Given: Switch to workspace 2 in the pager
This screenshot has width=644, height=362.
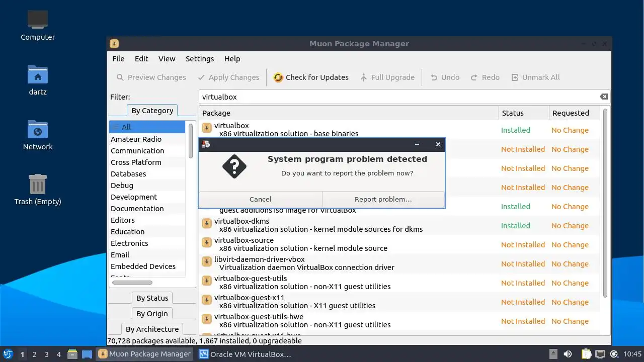Looking at the screenshot, I should 34,354.
